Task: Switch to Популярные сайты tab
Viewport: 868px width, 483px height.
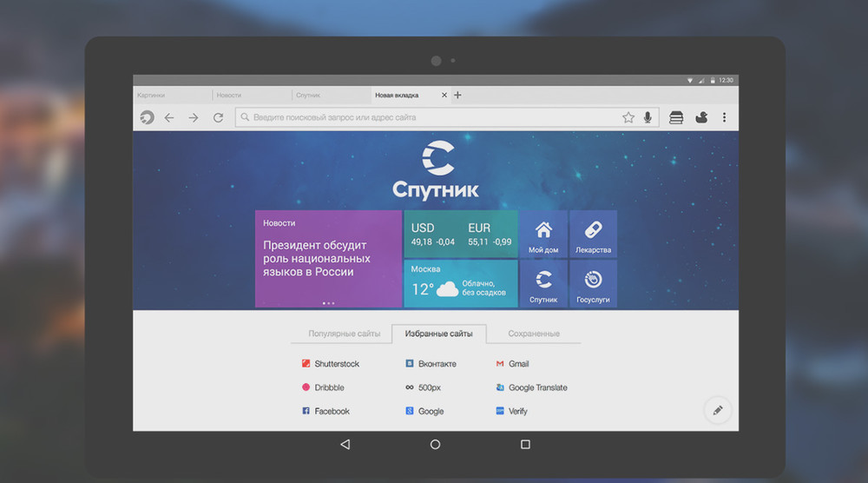Action: click(x=344, y=334)
